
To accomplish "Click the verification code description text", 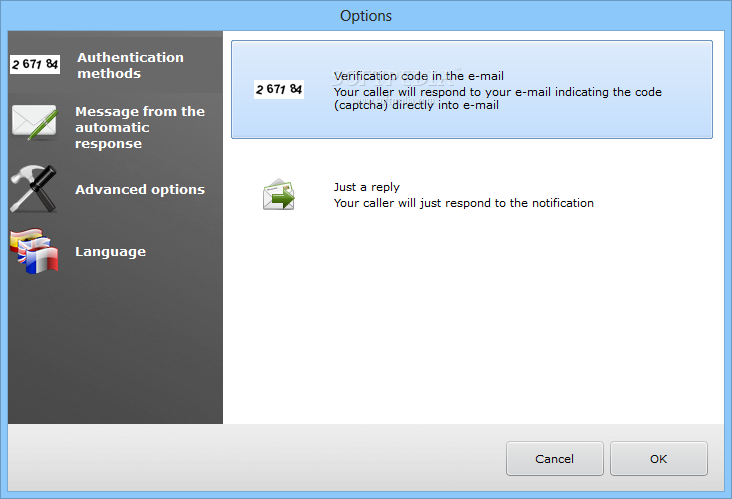I will pyautogui.click(x=498, y=98).
